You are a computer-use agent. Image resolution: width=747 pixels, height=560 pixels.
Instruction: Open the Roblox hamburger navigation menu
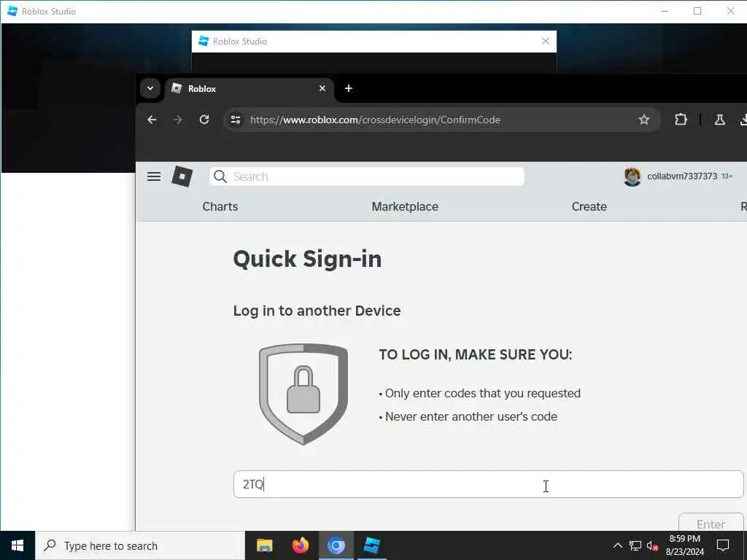tap(154, 176)
